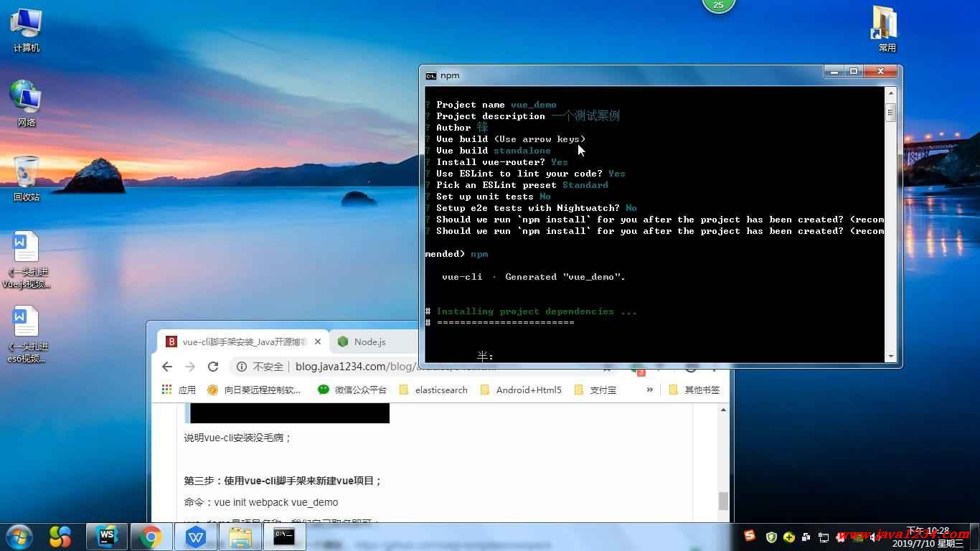Click the '命令：vue init webpack vue_demo' text
980x551 pixels.
(x=261, y=502)
